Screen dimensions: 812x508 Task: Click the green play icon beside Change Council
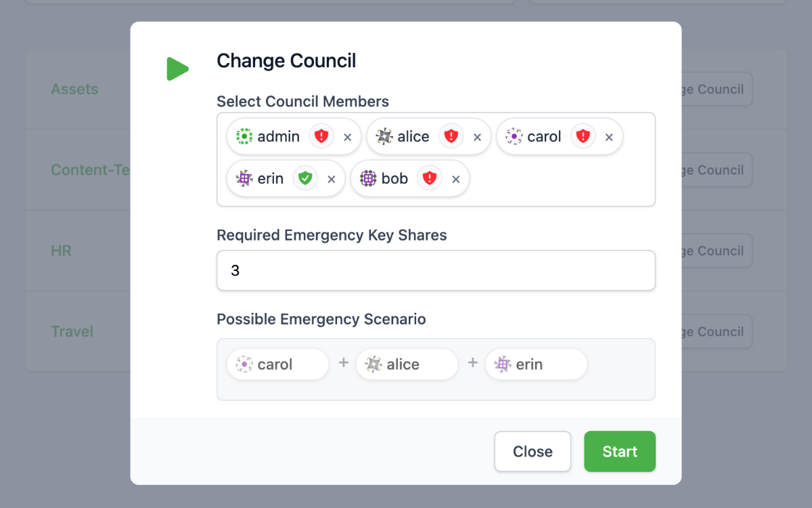tap(178, 68)
